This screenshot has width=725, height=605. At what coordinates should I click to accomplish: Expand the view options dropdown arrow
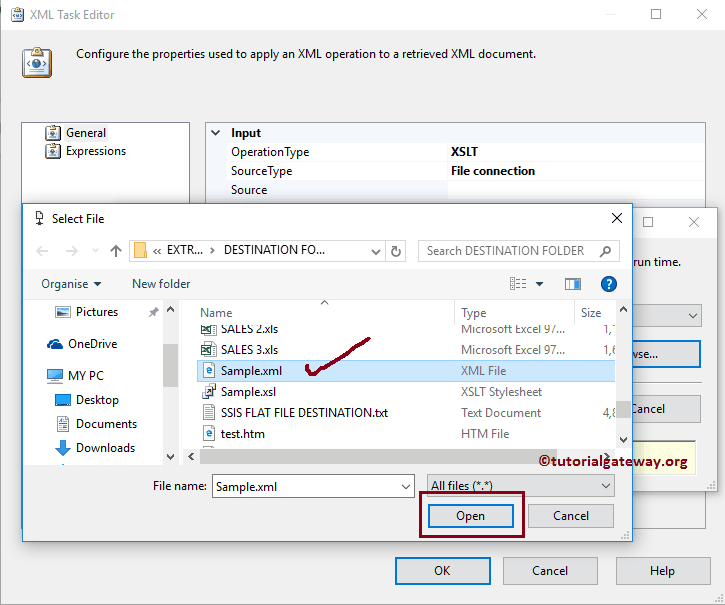coord(539,284)
